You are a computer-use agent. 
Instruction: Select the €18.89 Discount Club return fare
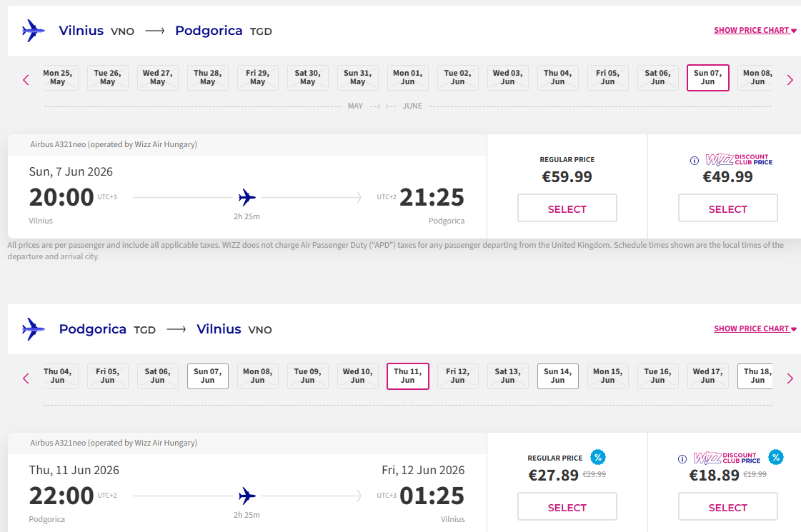(727, 507)
